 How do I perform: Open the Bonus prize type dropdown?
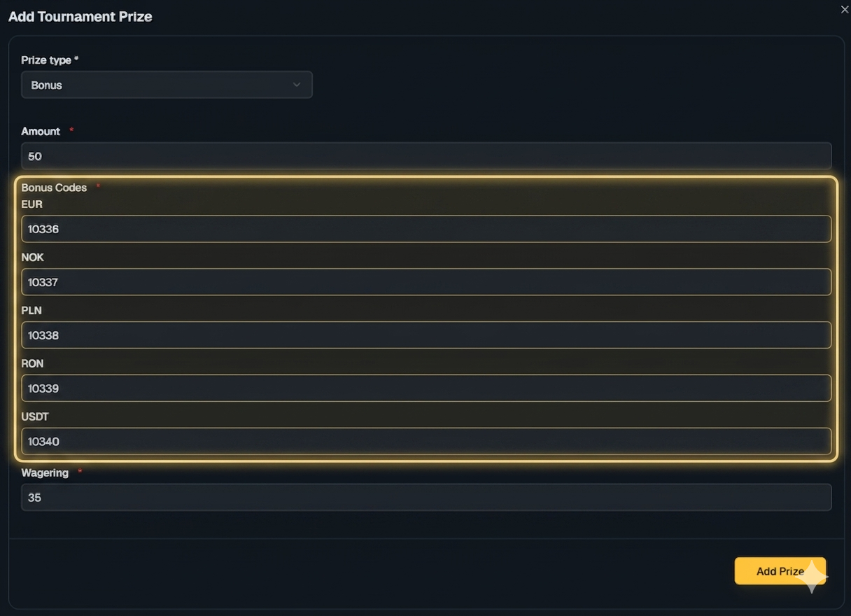coord(167,85)
